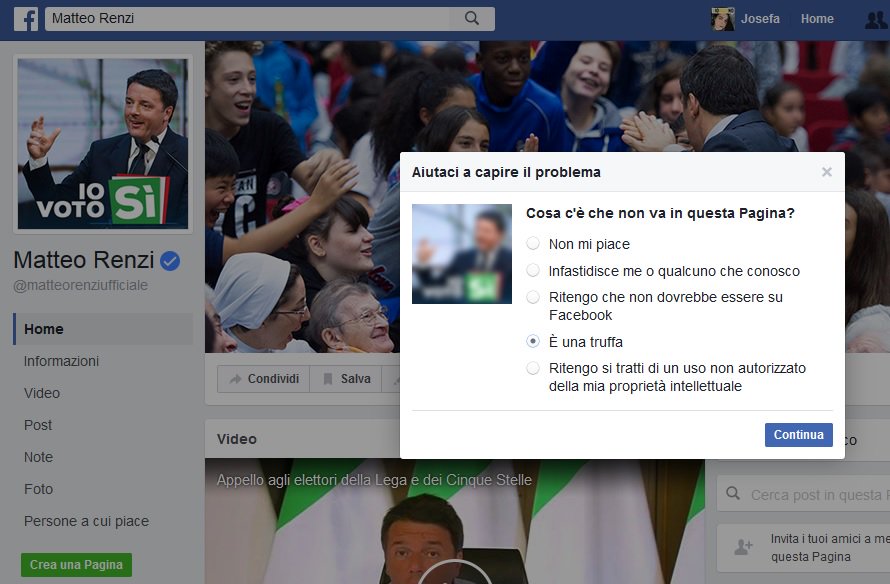This screenshot has width=890, height=584.
Task: Open Post in the page sidebar
Action: tap(38, 425)
